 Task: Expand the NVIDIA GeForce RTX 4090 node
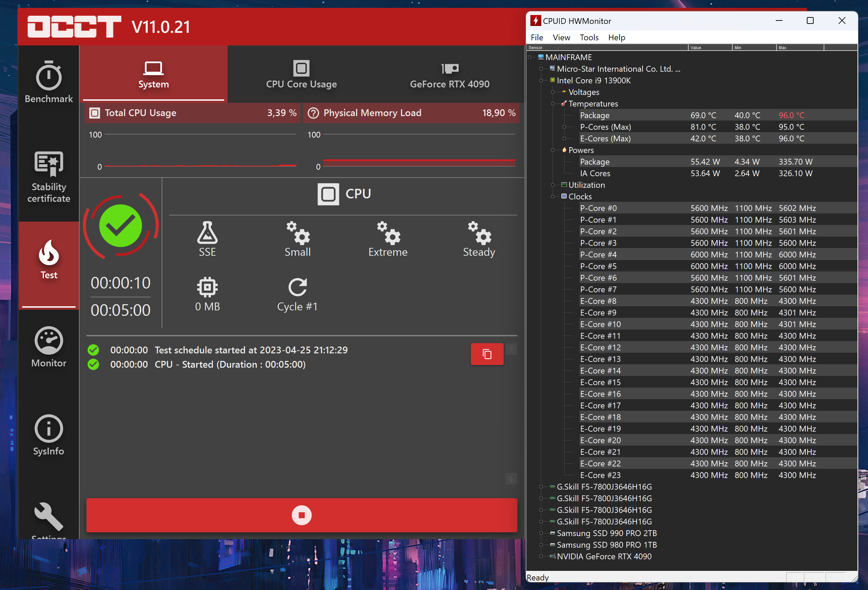tap(541, 557)
